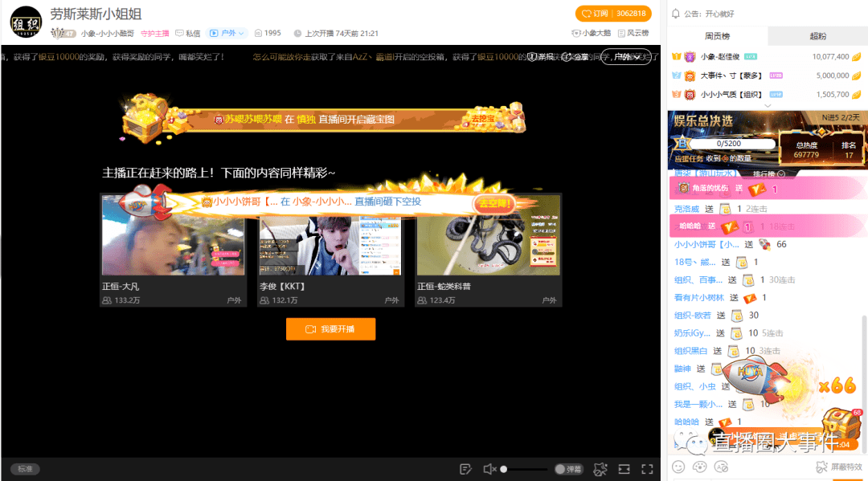
Task: Click the announcement bell icon
Action: tap(676, 14)
